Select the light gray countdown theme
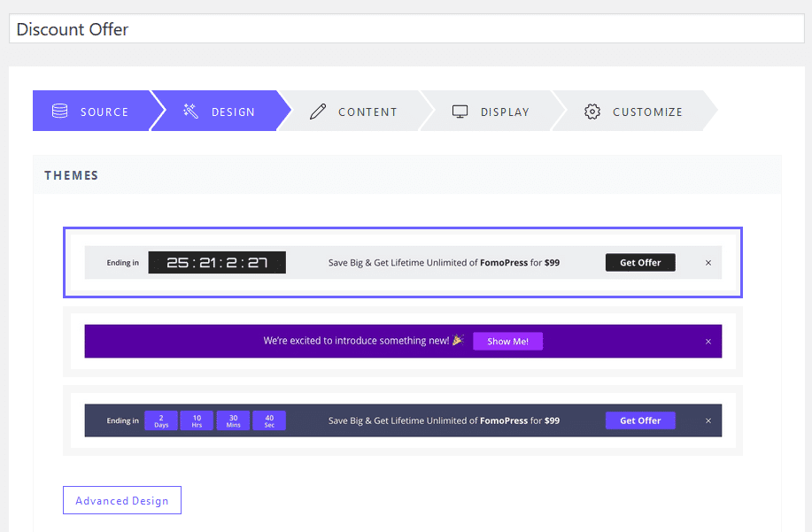Viewport: 812px width, 532px height. (403, 262)
